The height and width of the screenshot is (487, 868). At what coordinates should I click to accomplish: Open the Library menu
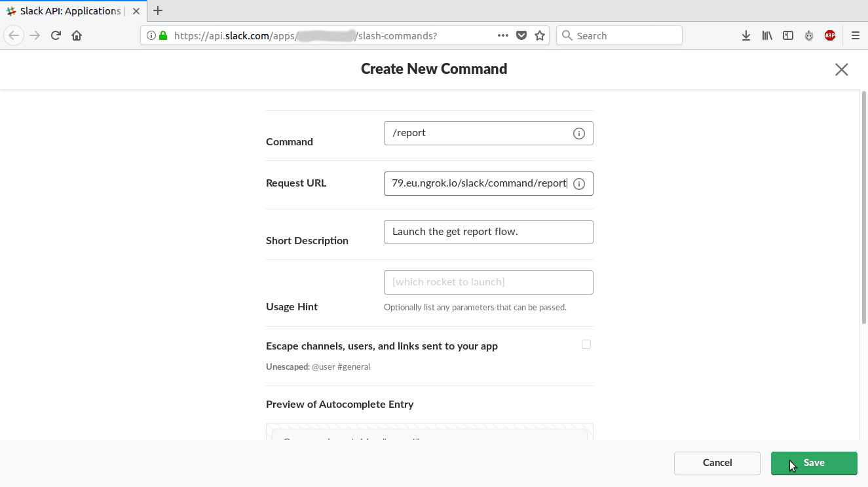point(767,35)
